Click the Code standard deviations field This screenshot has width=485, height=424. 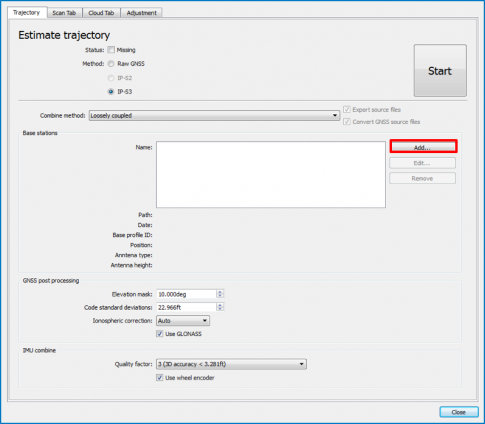[x=186, y=307]
